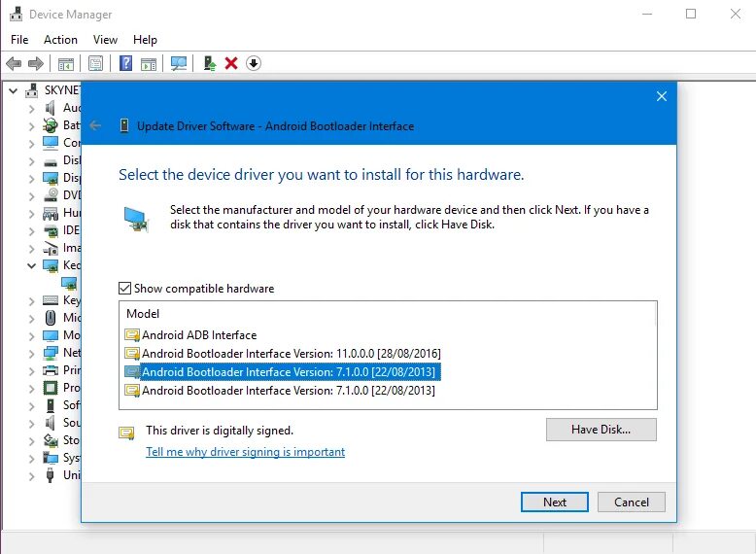Open the File menu
This screenshot has width=756, height=554.
pyautogui.click(x=19, y=40)
